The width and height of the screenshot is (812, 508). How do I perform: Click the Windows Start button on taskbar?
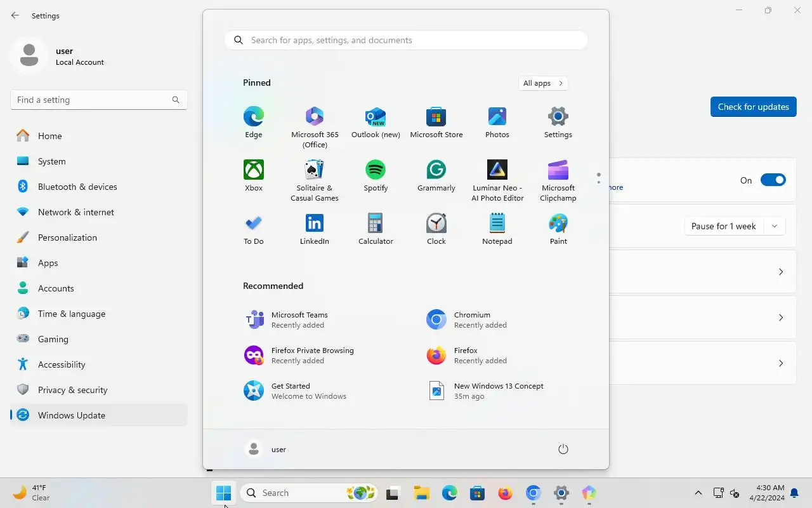point(224,493)
